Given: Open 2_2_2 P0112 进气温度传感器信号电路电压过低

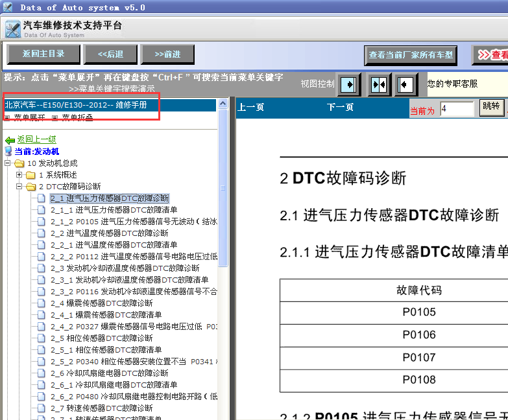Looking at the screenshot, I should (134, 256).
